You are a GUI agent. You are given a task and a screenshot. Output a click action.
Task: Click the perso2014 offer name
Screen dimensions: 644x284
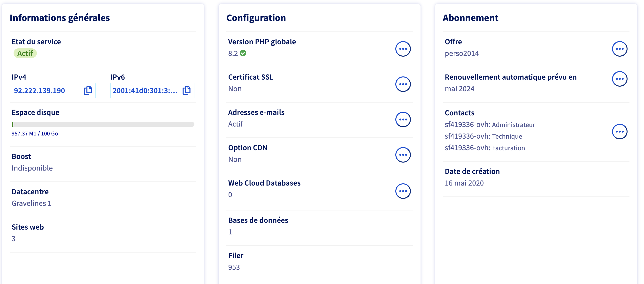coord(461,53)
